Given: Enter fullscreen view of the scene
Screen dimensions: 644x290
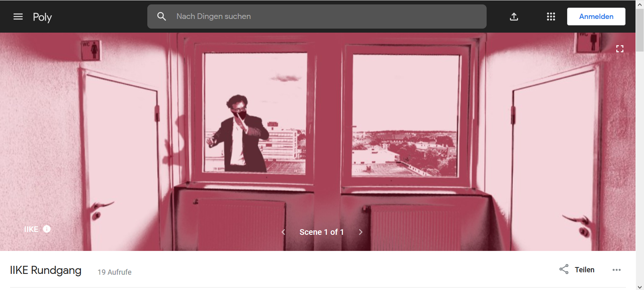Looking at the screenshot, I should tap(620, 49).
